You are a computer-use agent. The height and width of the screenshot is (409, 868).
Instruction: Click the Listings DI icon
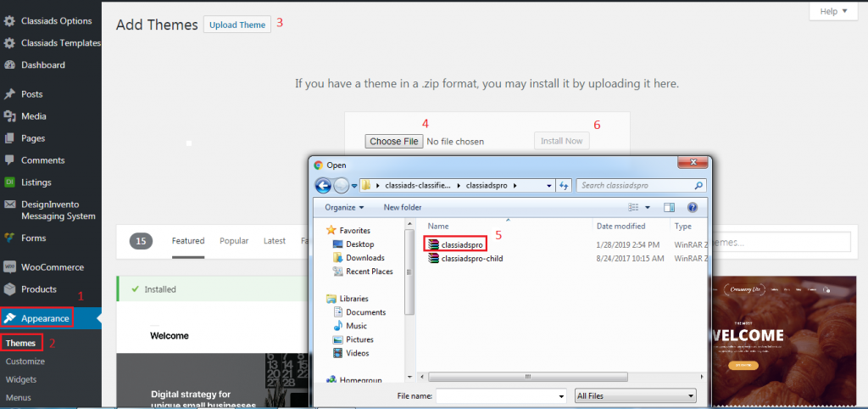pos(9,182)
